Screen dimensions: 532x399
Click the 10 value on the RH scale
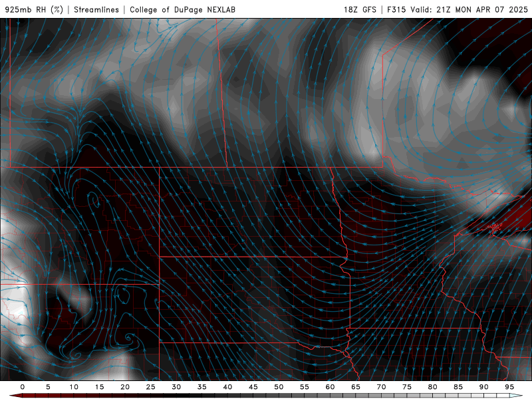tap(74, 387)
